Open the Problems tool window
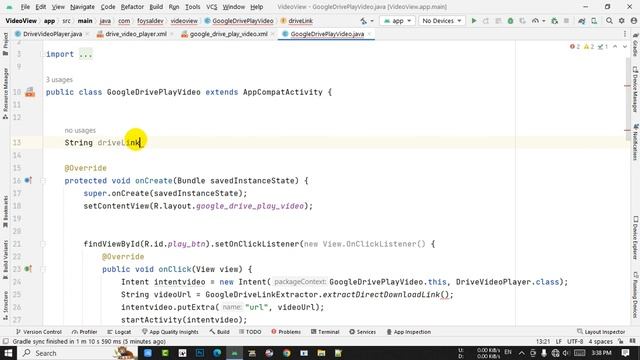The height and width of the screenshot is (360, 640). pos(286,332)
